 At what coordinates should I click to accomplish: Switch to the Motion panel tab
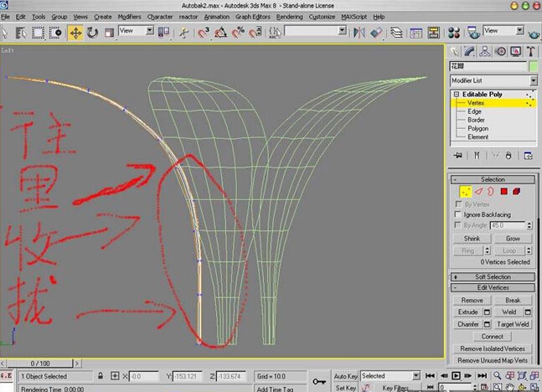[500, 52]
